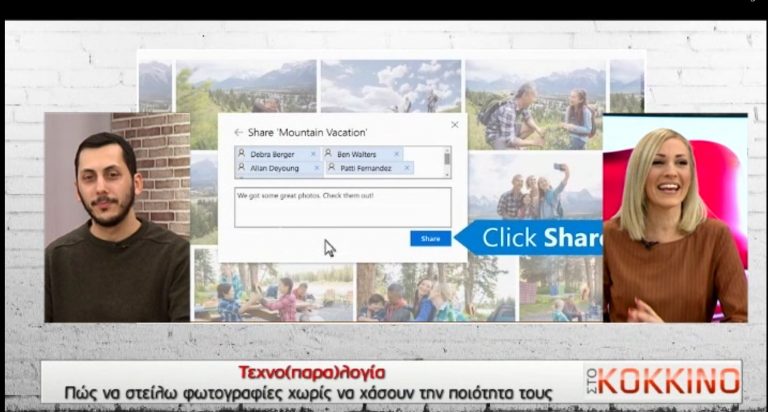Click the message text box
The image size is (768, 412).
pos(342,206)
